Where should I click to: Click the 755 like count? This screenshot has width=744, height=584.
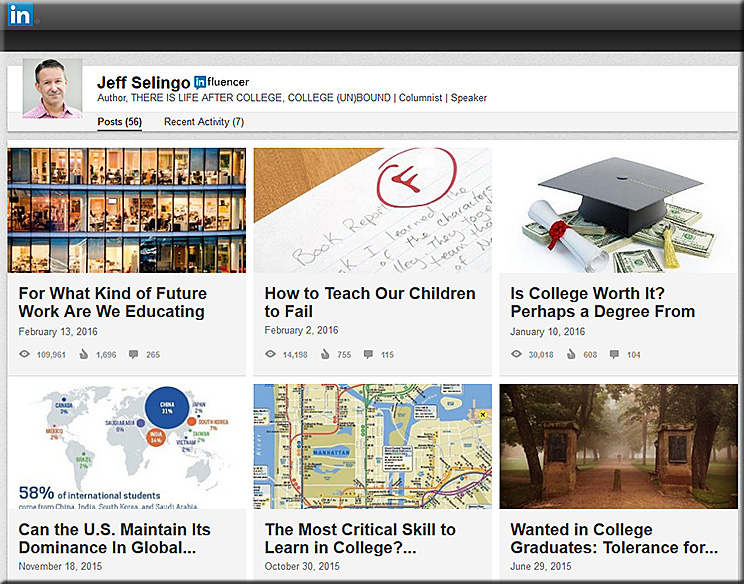[x=344, y=354]
